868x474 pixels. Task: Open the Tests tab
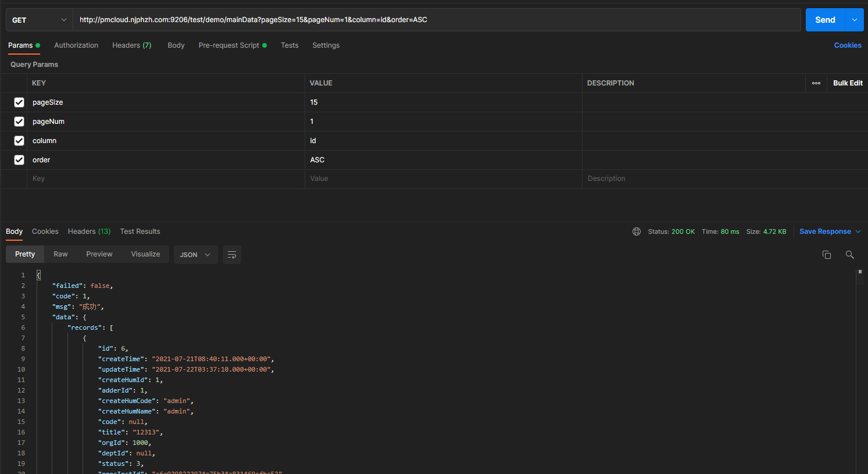point(290,45)
